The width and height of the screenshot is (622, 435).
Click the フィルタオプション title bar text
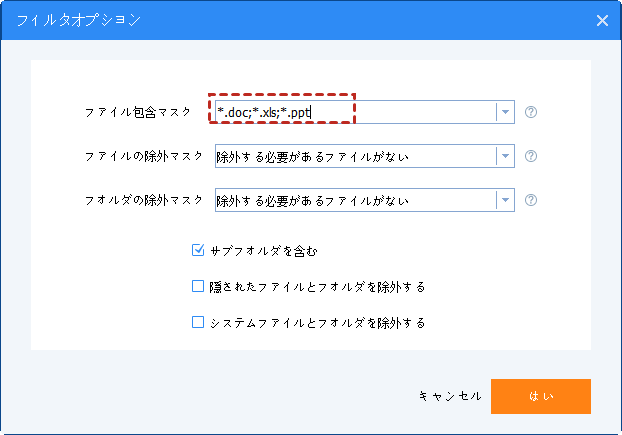[64, 20]
